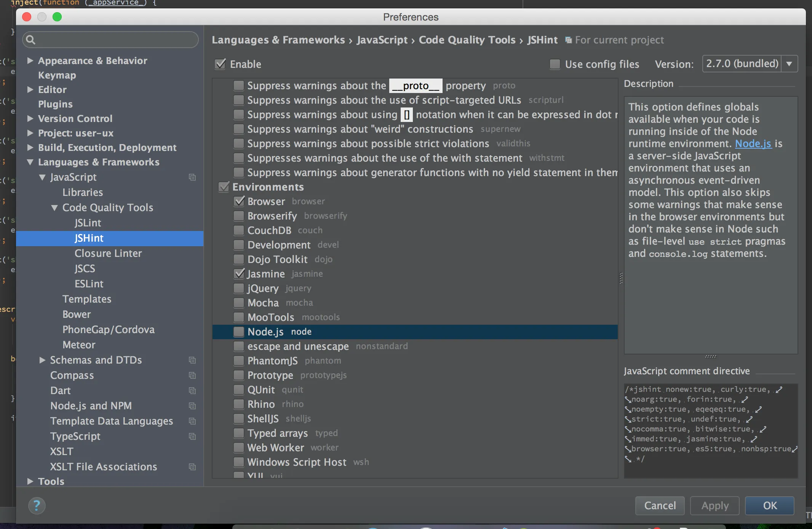Click the JSCS sidebar icon
Viewport: 812px width, 529px height.
(x=85, y=268)
